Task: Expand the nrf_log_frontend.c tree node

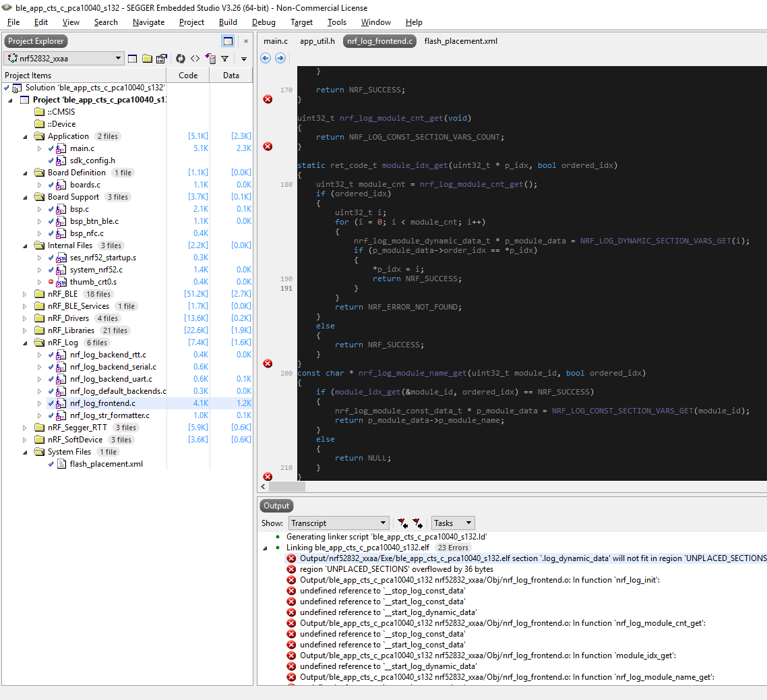Action: click(40, 403)
